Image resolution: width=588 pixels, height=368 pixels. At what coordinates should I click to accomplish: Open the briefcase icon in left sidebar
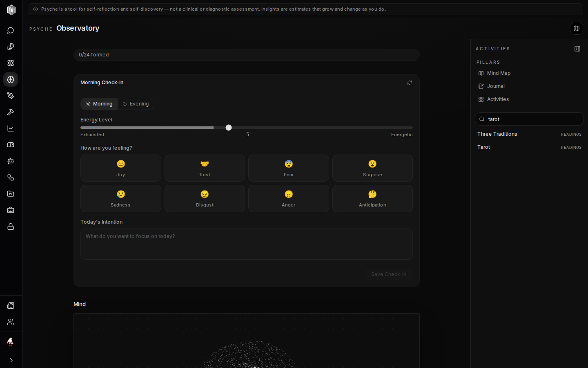[11, 210]
